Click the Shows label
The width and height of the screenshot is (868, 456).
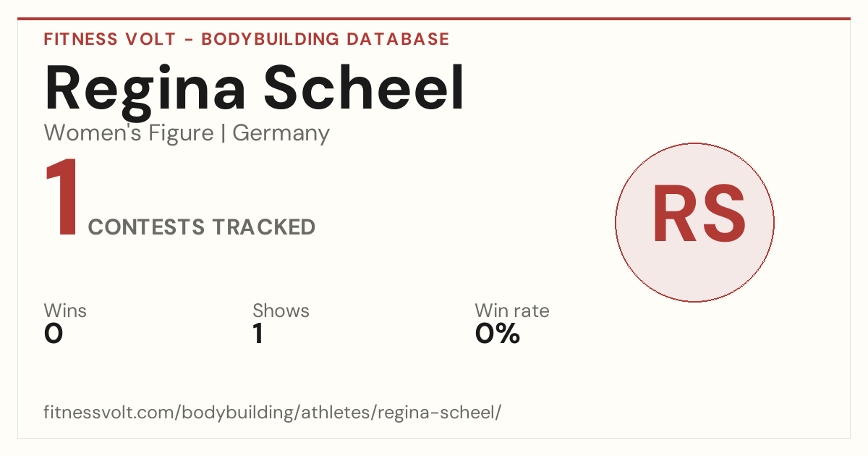pos(281,311)
